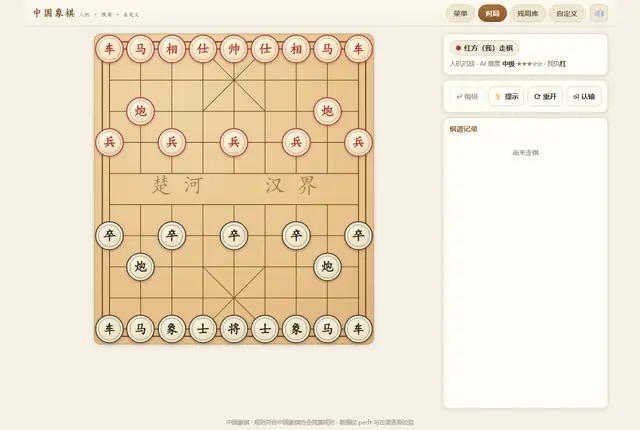Select the left black 炮 cannon
640x430 pixels.
point(140,267)
